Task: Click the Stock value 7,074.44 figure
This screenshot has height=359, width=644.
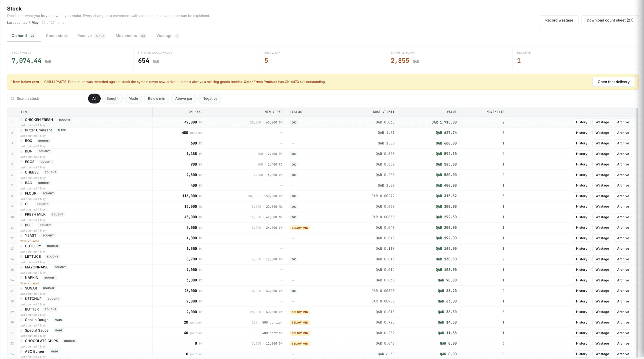Action: pyautogui.click(x=27, y=61)
